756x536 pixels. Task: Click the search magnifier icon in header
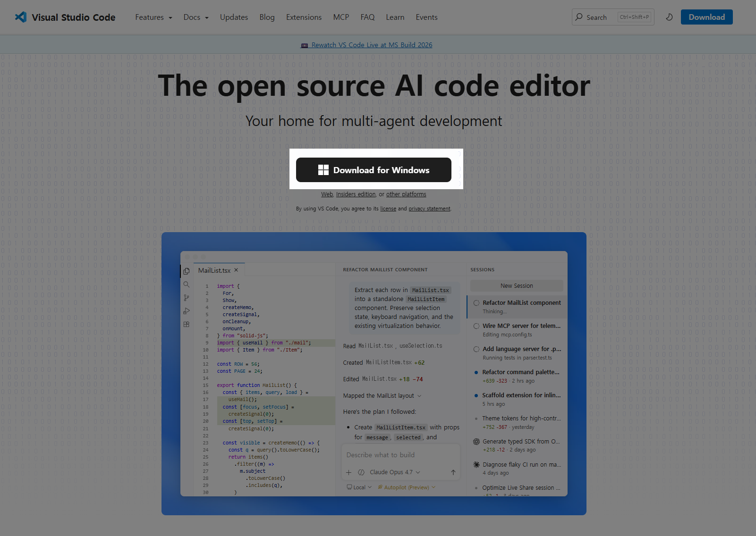(579, 17)
